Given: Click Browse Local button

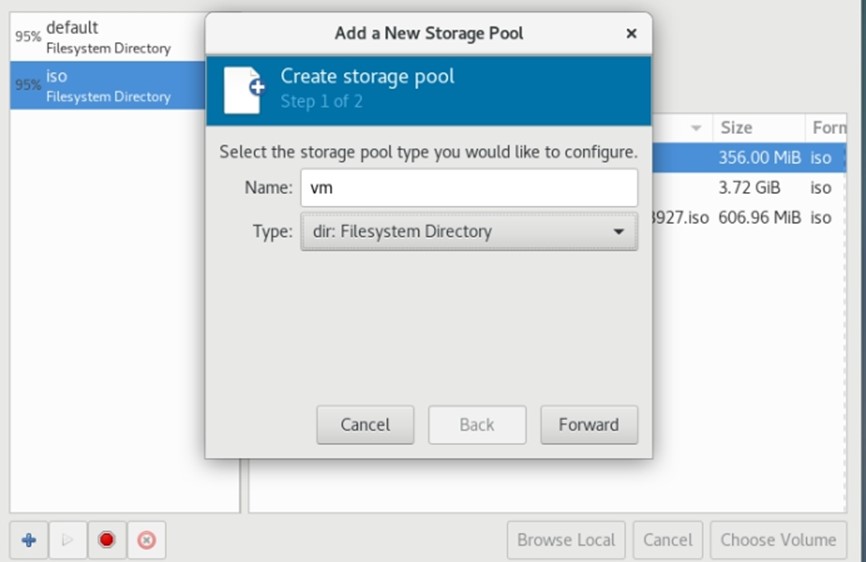Looking at the screenshot, I should [566, 540].
